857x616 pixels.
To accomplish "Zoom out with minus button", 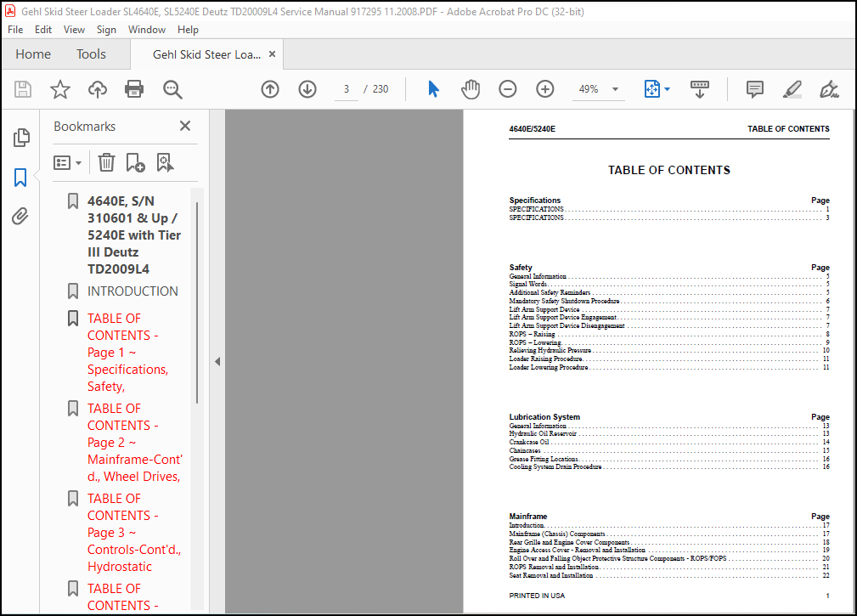I will pos(508,89).
